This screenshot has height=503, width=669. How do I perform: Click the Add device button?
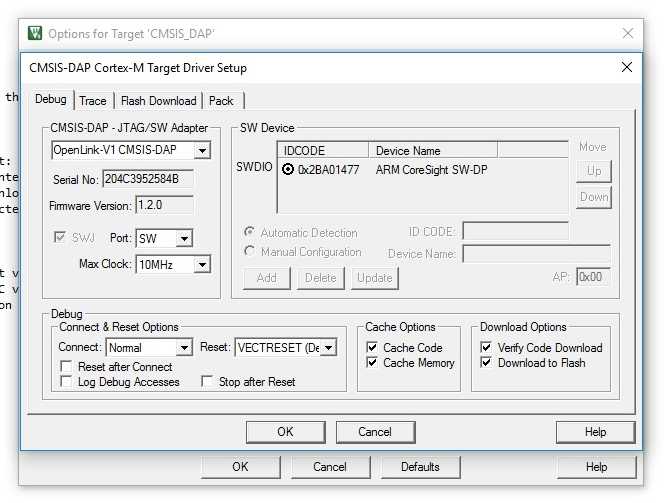point(267,278)
